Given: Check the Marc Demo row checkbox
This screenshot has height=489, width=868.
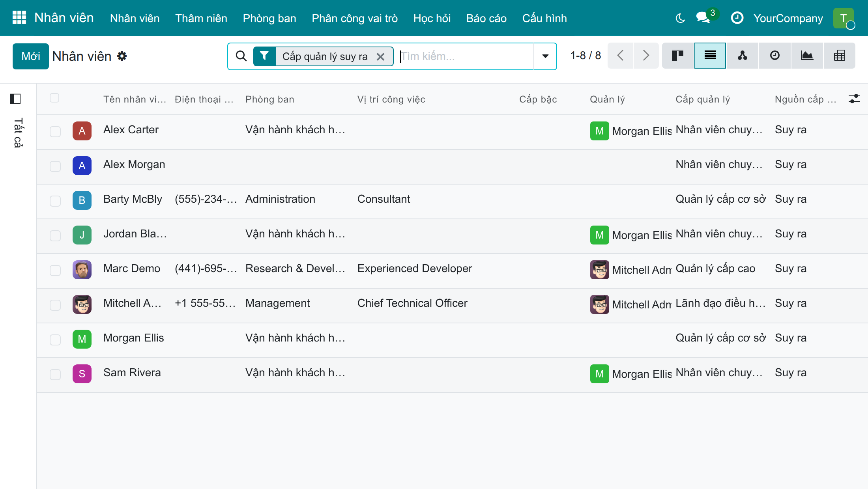Looking at the screenshot, I should [x=55, y=270].
